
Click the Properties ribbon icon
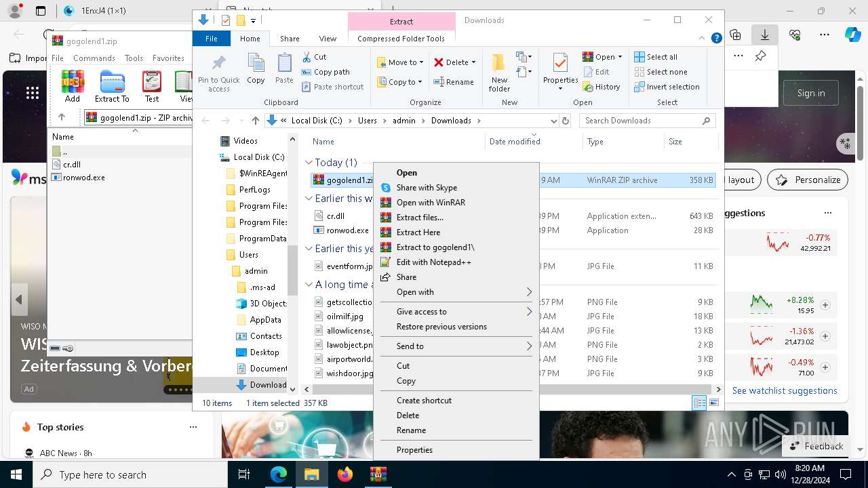click(x=560, y=64)
